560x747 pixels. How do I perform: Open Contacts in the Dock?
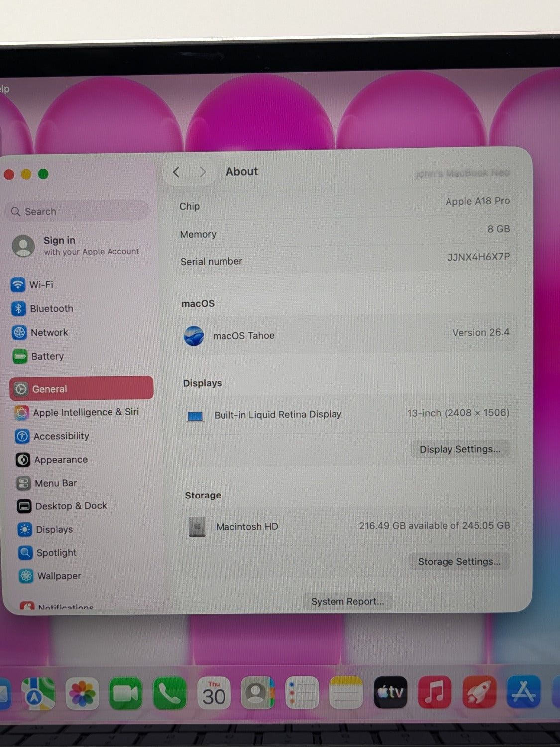258,693
